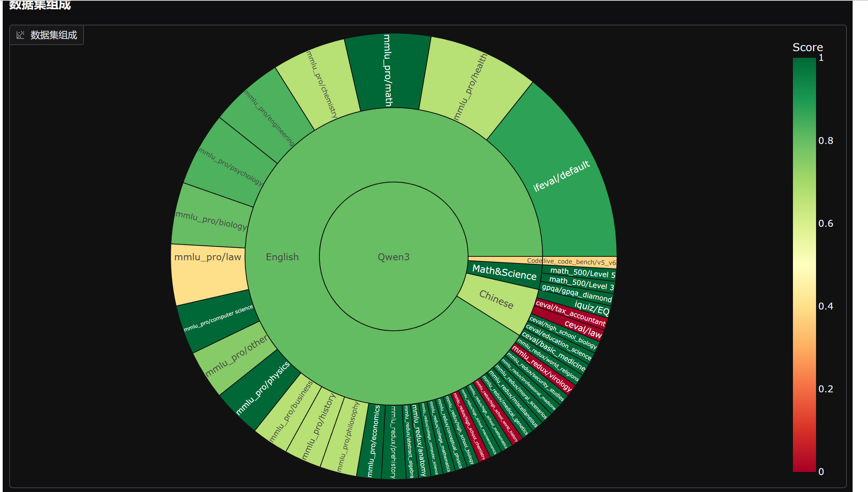
Task: Click the ceval/basic_medicine segment
Action: [554, 351]
